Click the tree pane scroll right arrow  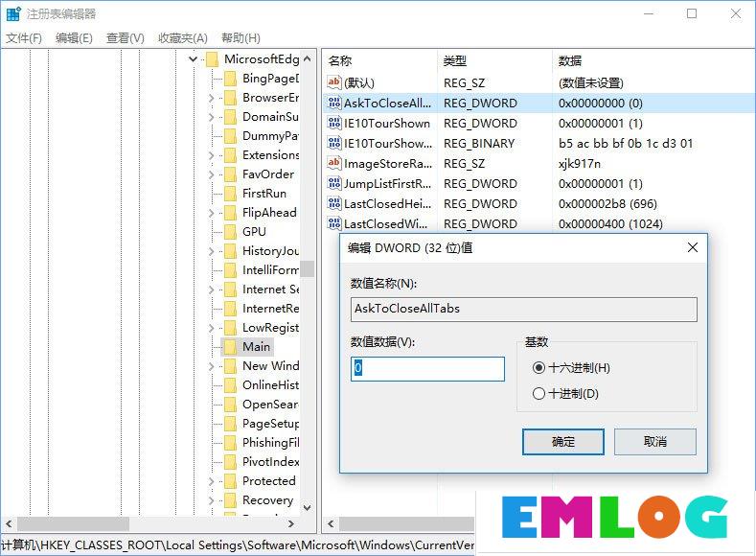(x=290, y=523)
